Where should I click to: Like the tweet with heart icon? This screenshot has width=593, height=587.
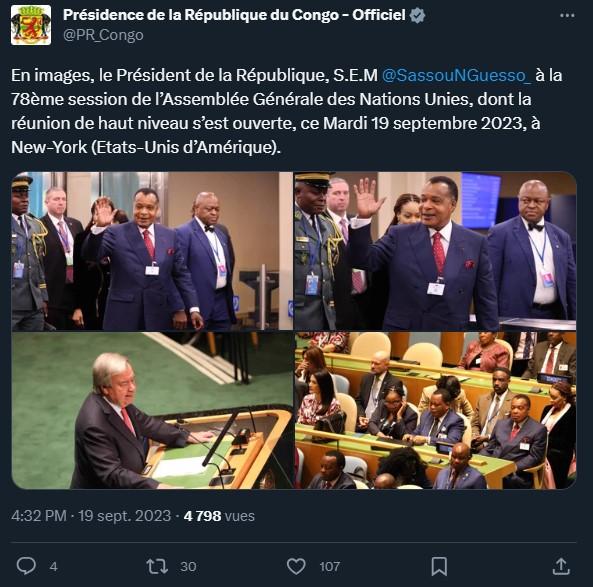coord(296,566)
